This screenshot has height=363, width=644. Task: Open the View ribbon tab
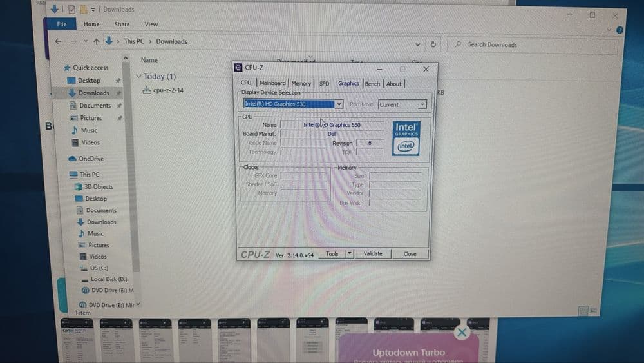coord(151,25)
